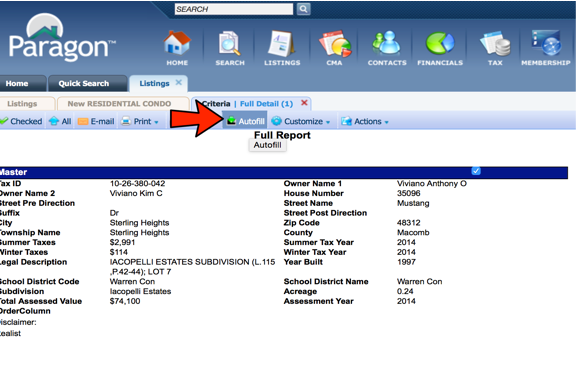This screenshot has width=576, height=370.
Task: Select the Listings main tab
Action: point(154,83)
